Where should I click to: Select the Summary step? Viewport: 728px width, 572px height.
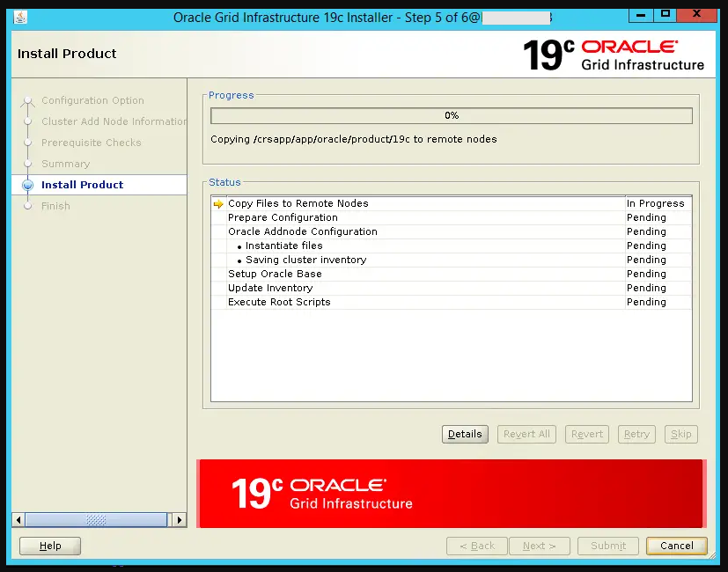65,164
